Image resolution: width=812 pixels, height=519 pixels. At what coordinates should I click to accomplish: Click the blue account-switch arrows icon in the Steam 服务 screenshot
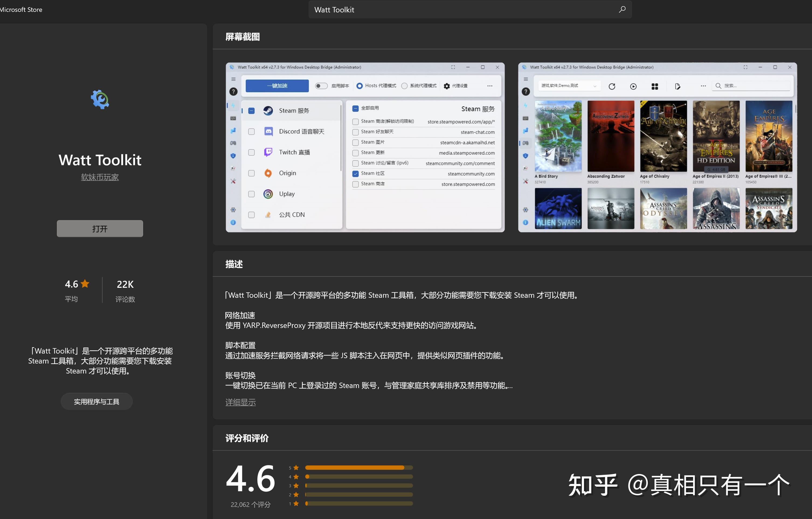tap(233, 130)
